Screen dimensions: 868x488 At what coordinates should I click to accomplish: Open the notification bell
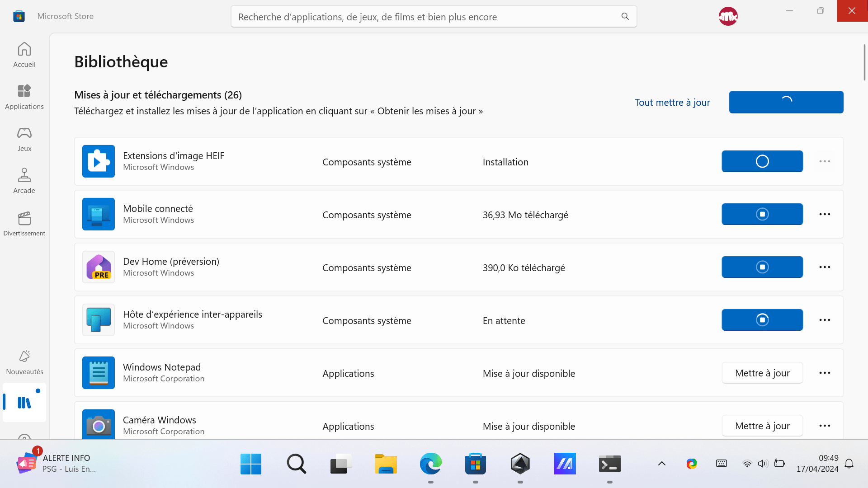point(849,464)
